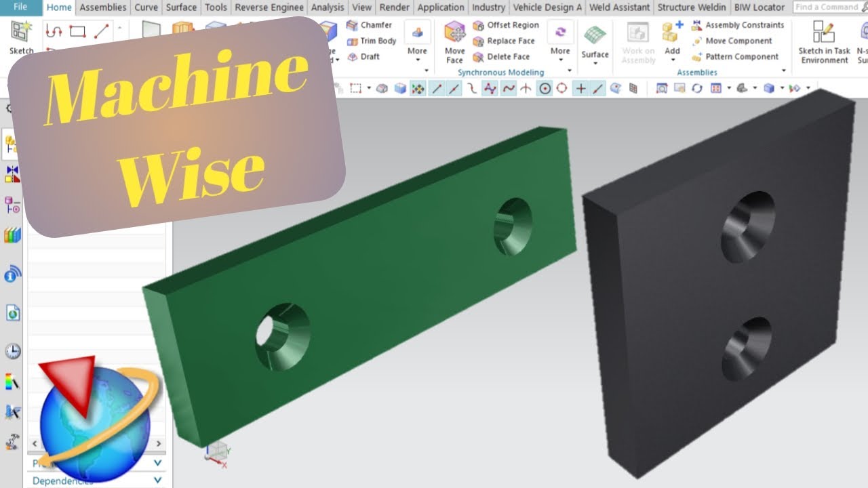
Task: Click the Add component icon
Action: (x=672, y=33)
